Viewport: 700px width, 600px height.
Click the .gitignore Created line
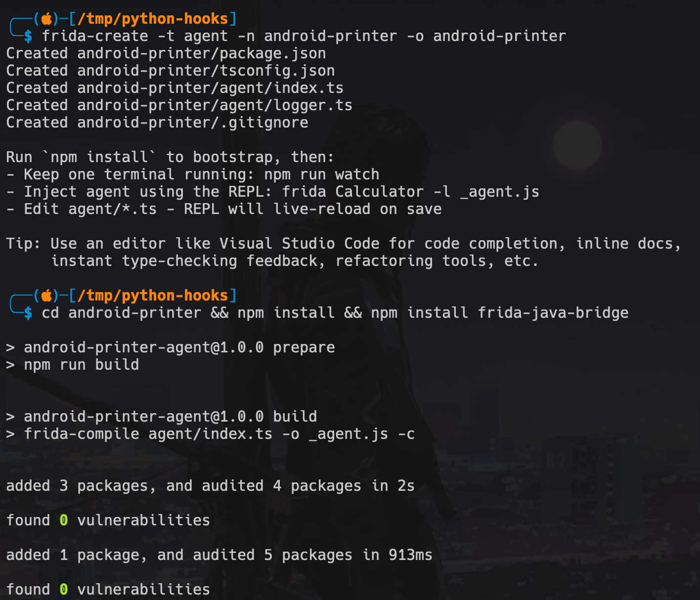pyautogui.click(x=157, y=123)
